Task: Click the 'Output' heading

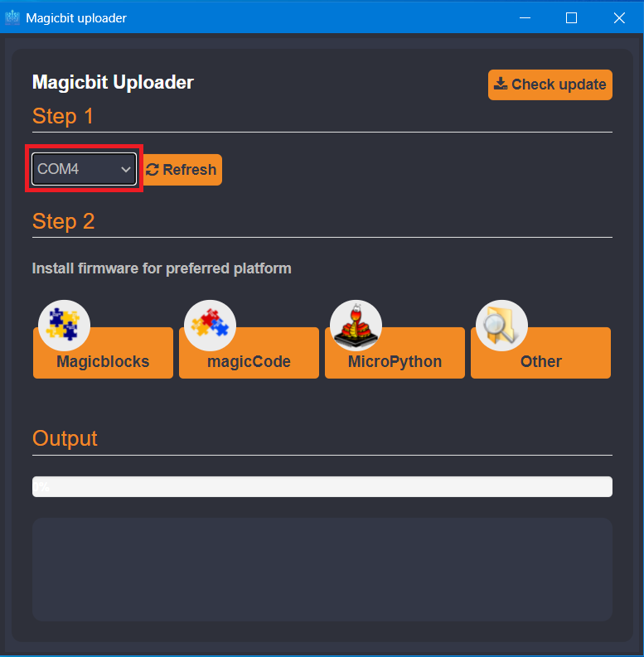Action: click(65, 439)
